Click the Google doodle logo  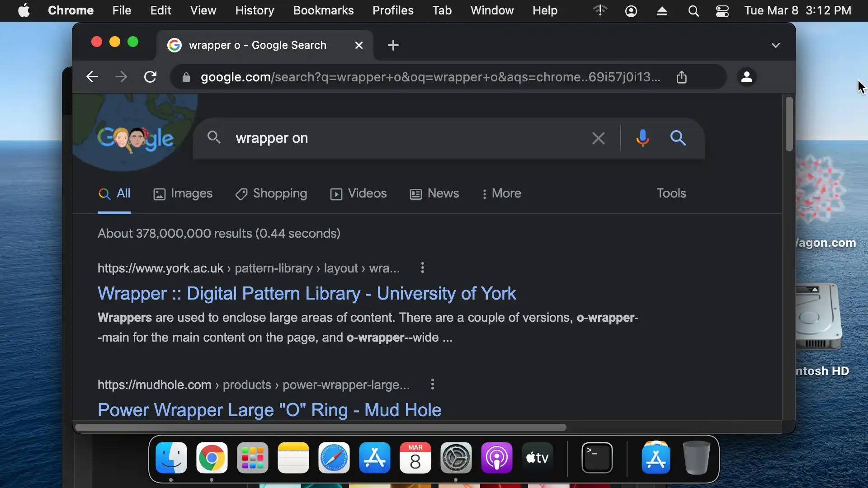click(135, 138)
